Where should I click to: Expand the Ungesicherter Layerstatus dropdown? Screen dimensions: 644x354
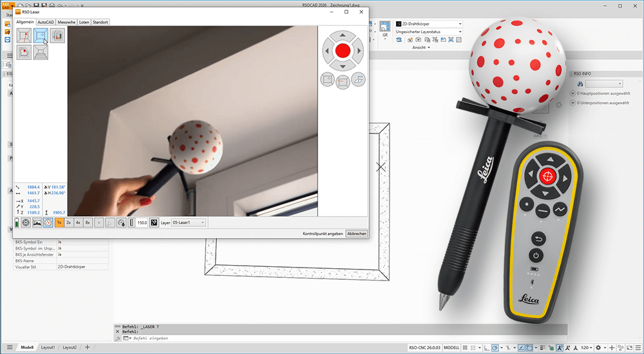click(x=428, y=31)
